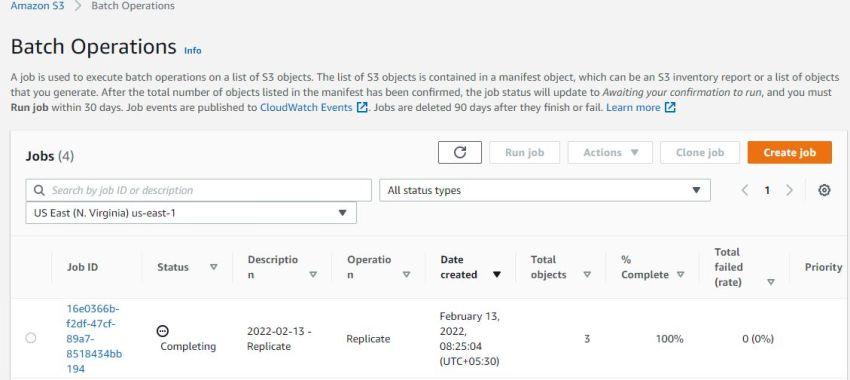Screen dimensions: 850x380
Task: Open the CloudWatch Events link
Action: (306, 107)
